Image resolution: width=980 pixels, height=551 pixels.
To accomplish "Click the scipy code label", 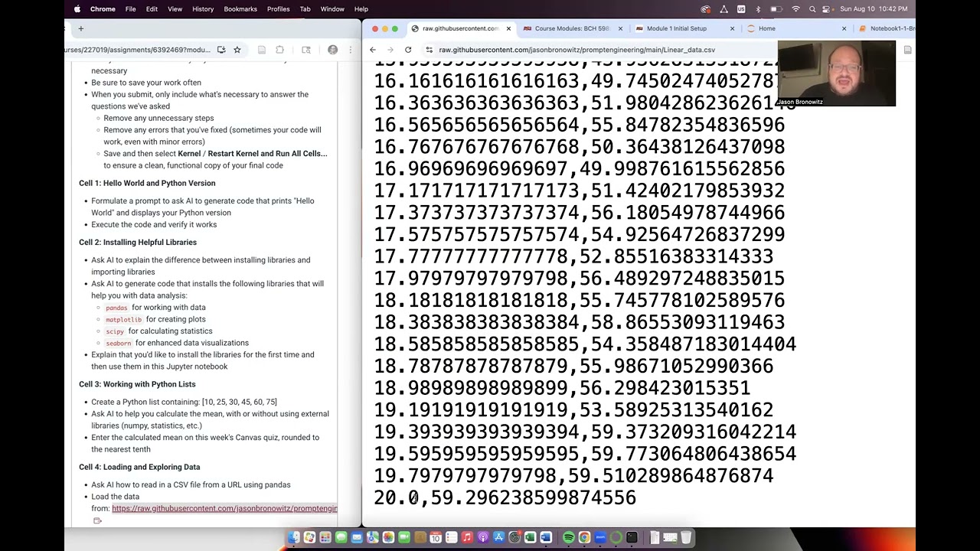I will 115,331.
